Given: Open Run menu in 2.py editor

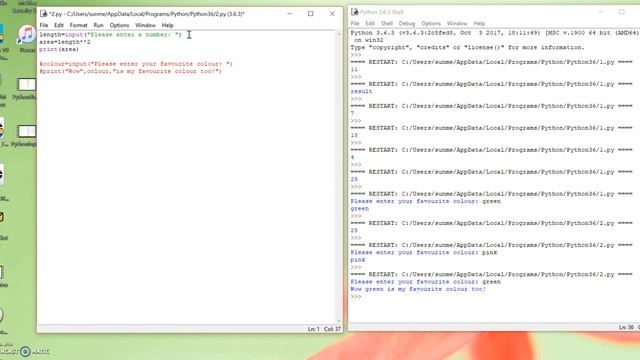Looking at the screenshot, I should click(x=98, y=25).
